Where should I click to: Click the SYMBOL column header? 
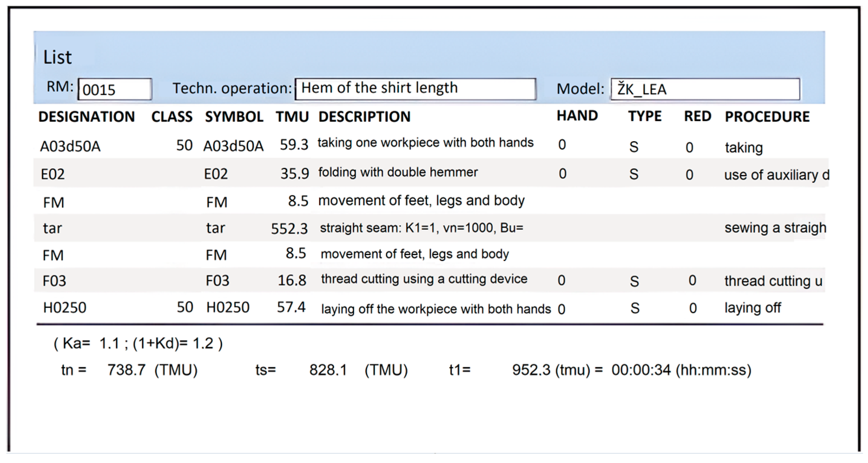click(234, 117)
